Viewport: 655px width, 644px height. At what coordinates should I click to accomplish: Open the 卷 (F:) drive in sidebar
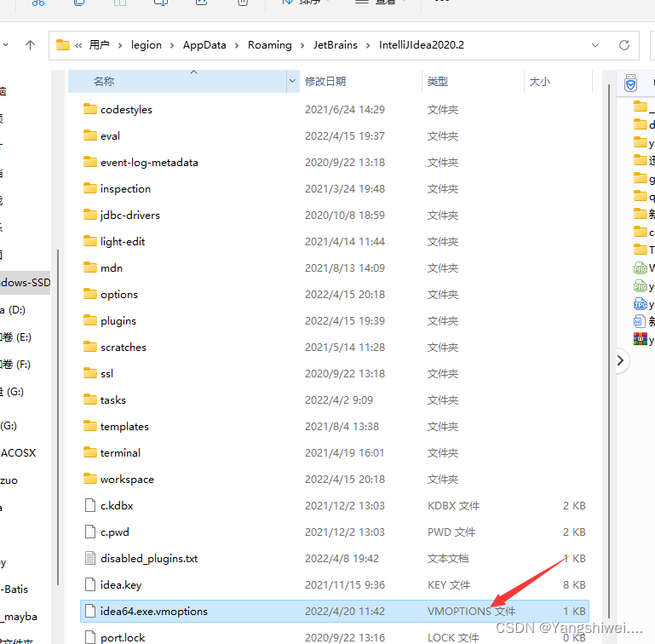(15, 365)
